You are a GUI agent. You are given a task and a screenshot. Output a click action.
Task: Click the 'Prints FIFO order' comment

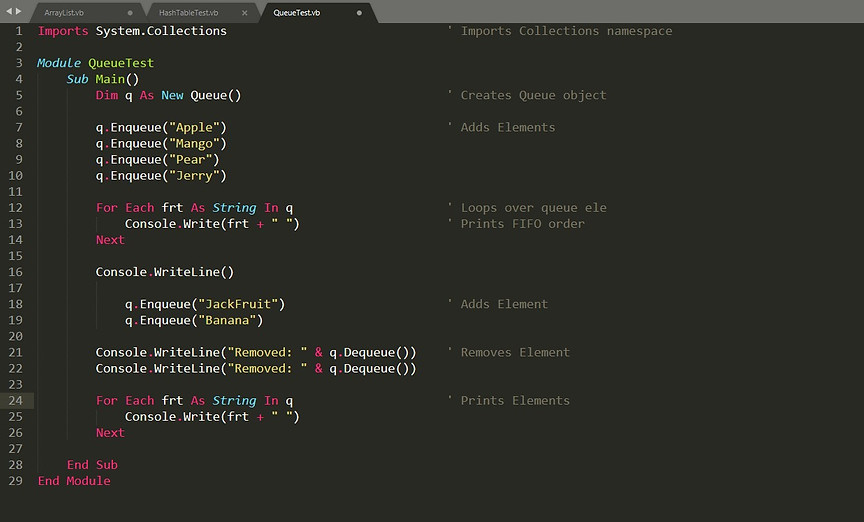pos(517,224)
